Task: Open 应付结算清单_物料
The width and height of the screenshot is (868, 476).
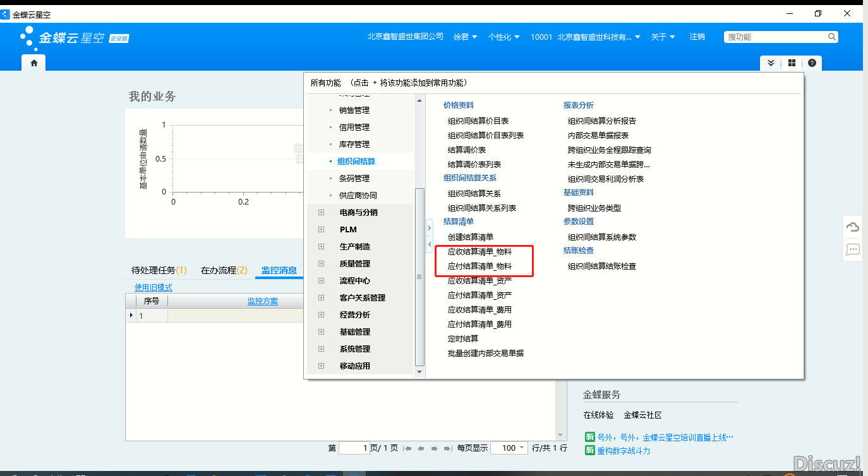Action: (479, 266)
